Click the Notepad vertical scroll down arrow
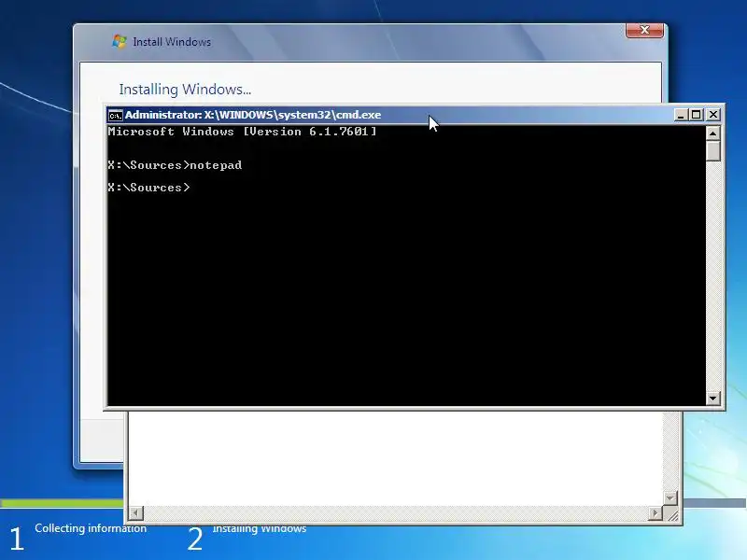The height and width of the screenshot is (560, 747). pyautogui.click(x=670, y=498)
